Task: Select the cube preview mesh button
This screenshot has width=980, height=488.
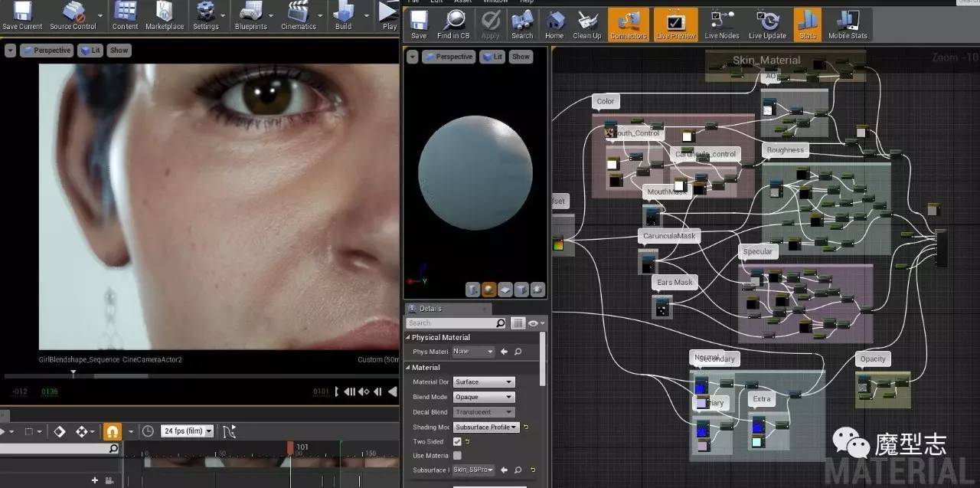Action: coord(521,290)
